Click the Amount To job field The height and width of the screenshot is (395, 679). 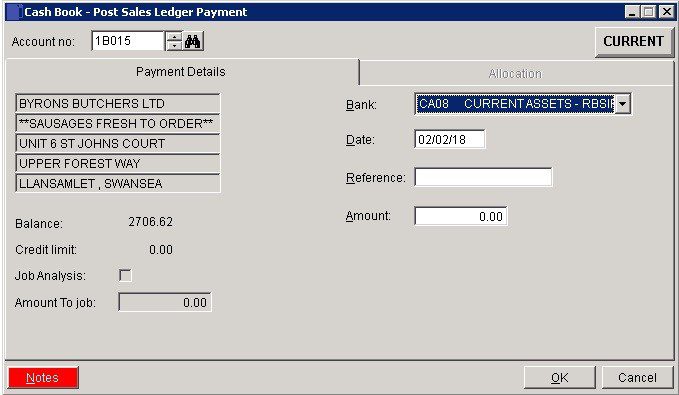[165, 302]
